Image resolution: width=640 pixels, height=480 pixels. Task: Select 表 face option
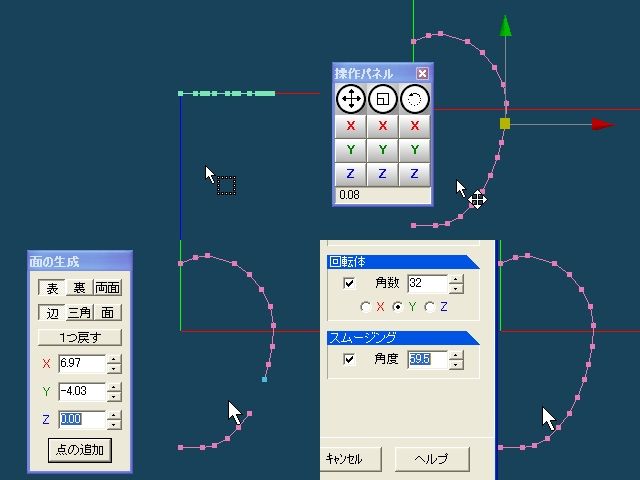coord(52,288)
